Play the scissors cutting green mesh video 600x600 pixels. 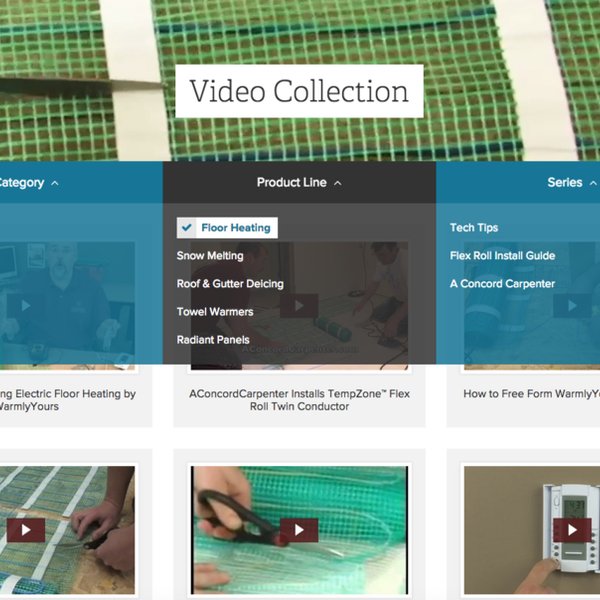(299, 530)
